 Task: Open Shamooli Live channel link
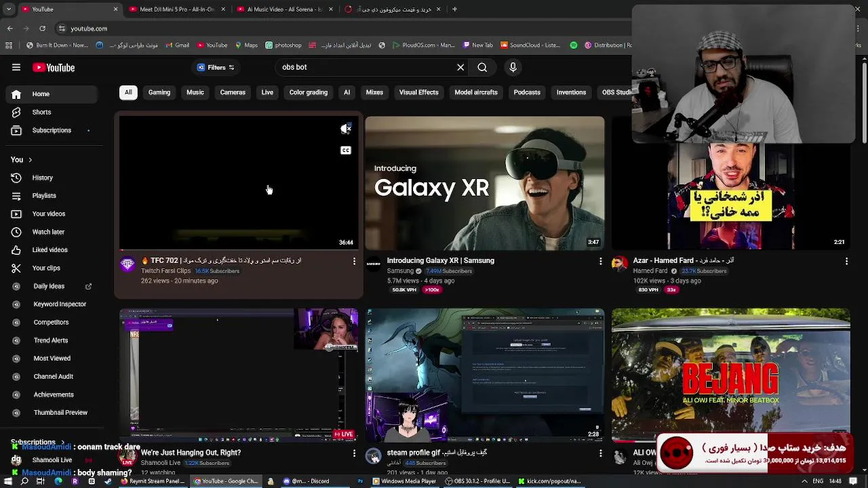[x=161, y=463]
